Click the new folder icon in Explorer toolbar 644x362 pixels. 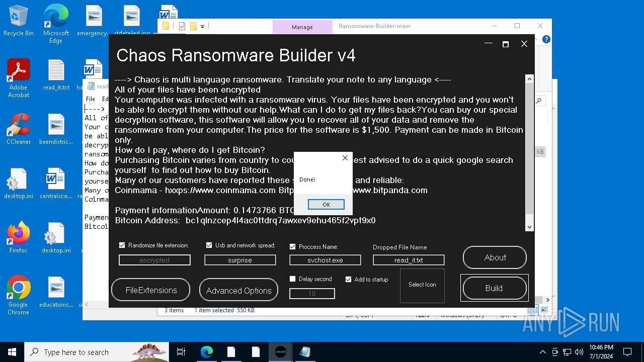pyautogui.click(x=193, y=26)
